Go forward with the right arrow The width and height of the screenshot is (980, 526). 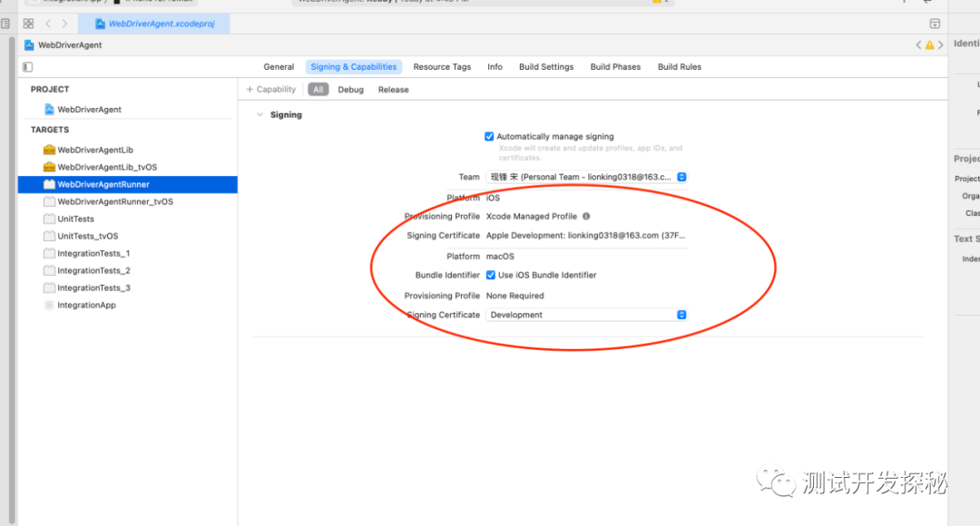[64, 24]
